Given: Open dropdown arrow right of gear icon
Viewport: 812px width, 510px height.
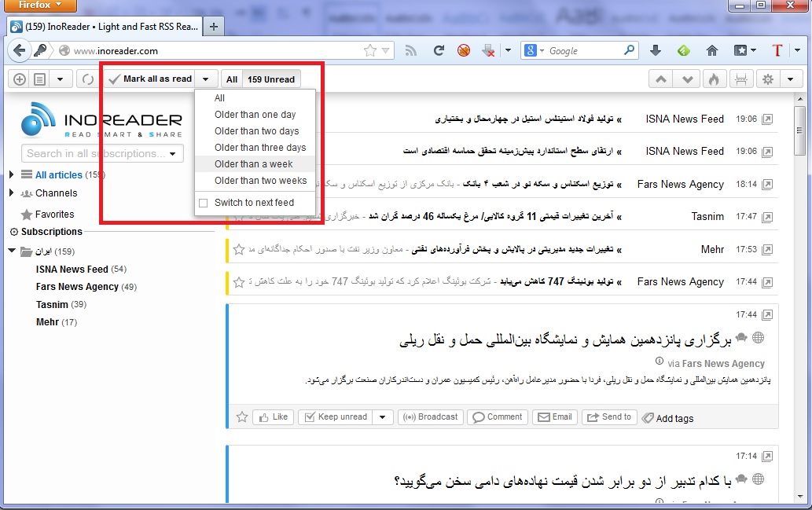Looking at the screenshot, I should pyautogui.click(x=790, y=79).
